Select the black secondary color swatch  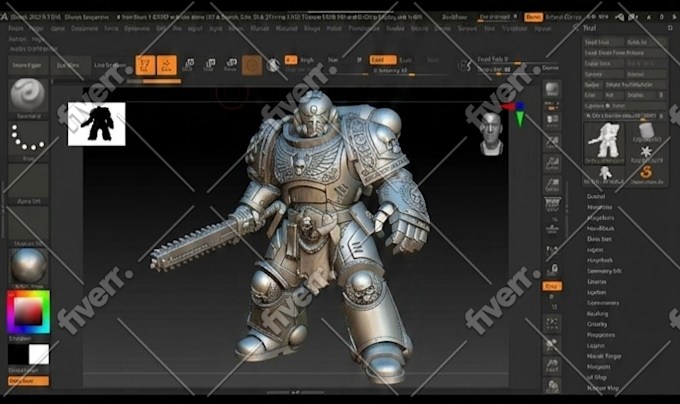coord(18,354)
